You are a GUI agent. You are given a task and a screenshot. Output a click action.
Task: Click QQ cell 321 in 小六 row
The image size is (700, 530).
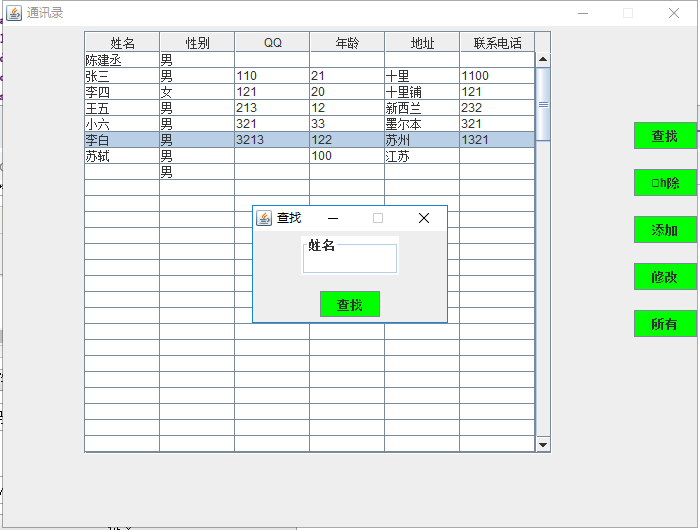(272, 124)
